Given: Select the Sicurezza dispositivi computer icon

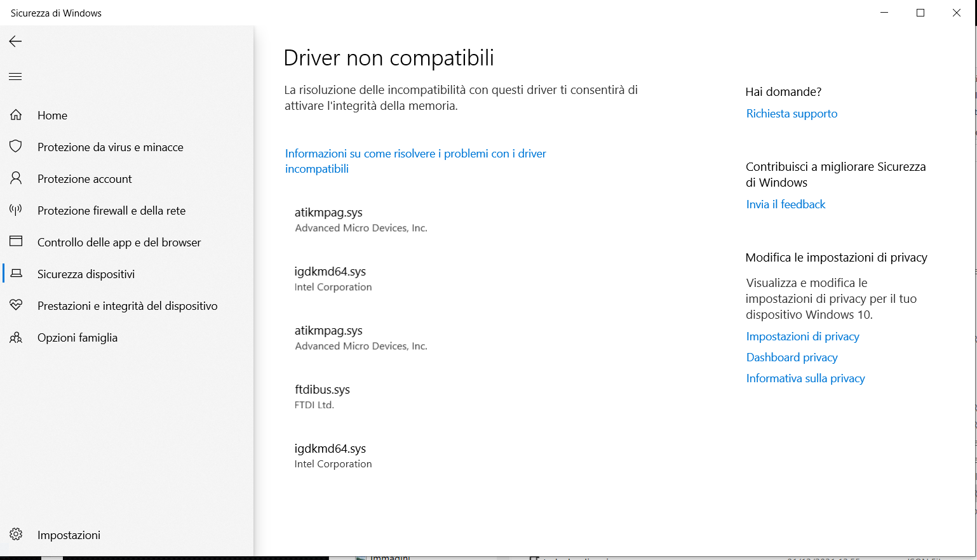Looking at the screenshot, I should [x=15, y=274].
